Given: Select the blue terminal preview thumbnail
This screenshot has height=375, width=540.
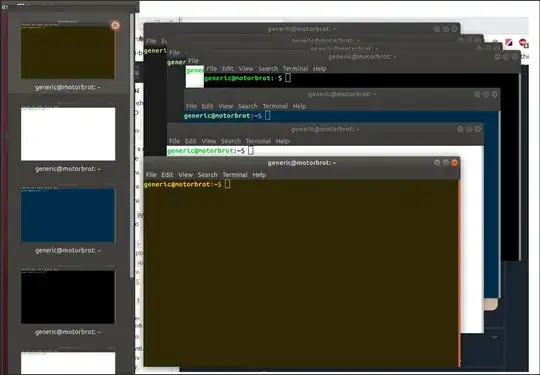Looking at the screenshot, I should (x=68, y=215).
